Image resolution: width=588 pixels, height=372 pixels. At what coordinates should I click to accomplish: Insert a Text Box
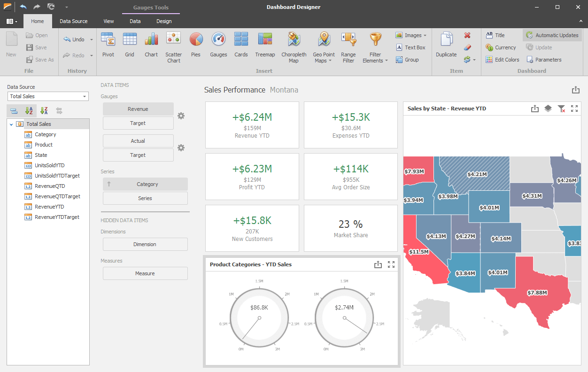(411, 47)
